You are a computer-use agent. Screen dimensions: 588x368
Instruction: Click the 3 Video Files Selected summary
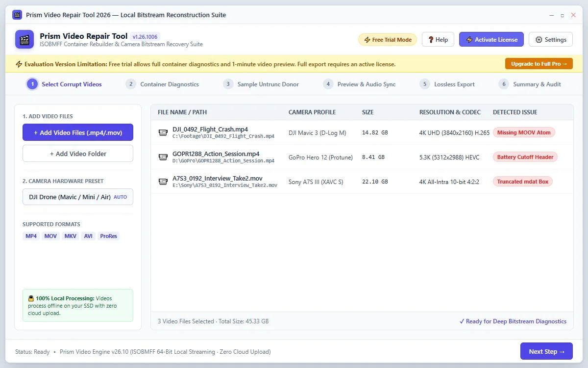click(213, 321)
